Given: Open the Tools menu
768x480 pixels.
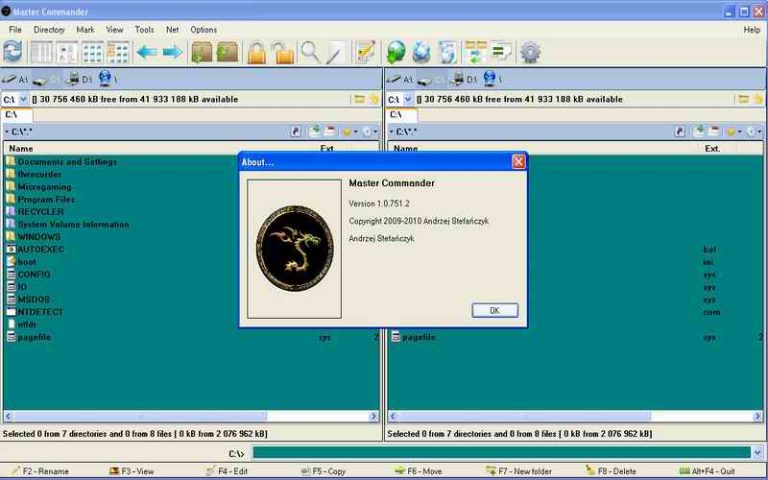Looking at the screenshot, I should coord(144,30).
